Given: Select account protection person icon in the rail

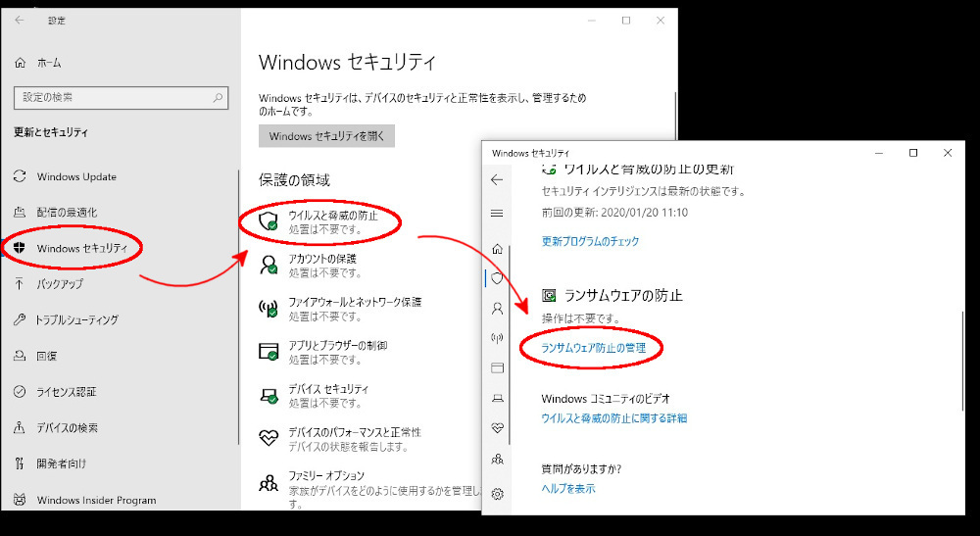Looking at the screenshot, I should click(x=498, y=308).
